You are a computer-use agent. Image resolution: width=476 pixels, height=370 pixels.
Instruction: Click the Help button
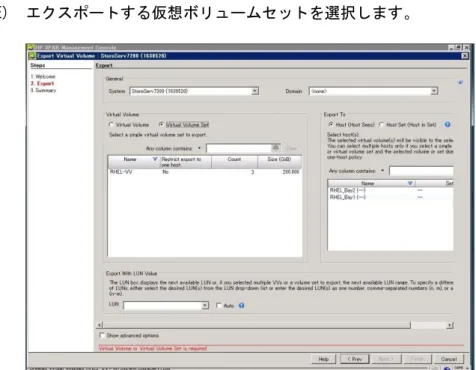coord(323,359)
